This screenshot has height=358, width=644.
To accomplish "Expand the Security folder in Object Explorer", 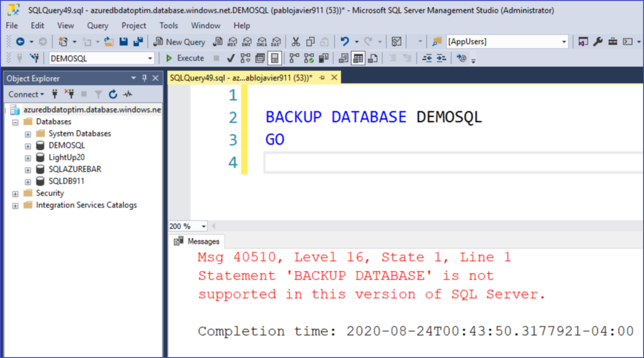I will click(x=15, y=193).
